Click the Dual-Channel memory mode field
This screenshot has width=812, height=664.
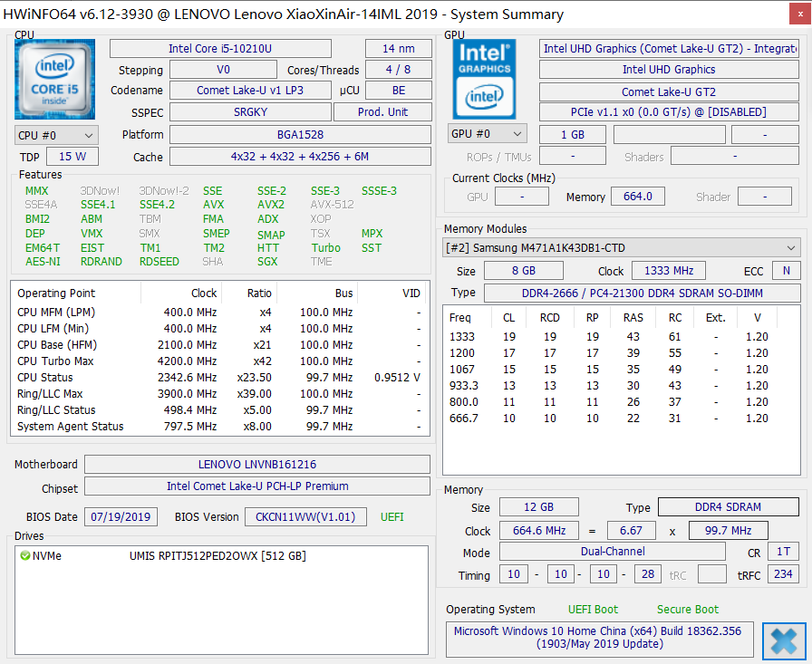pos(613,552)
